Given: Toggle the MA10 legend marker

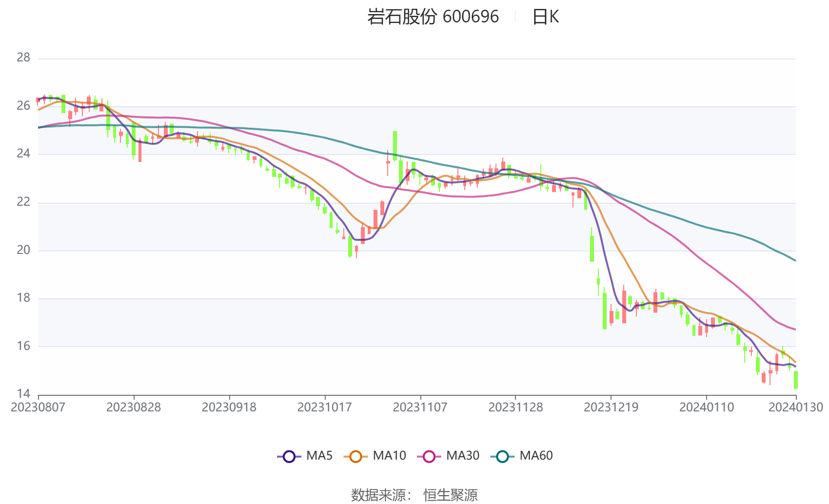Looking at the screenshot, I should tap(355, 457).
